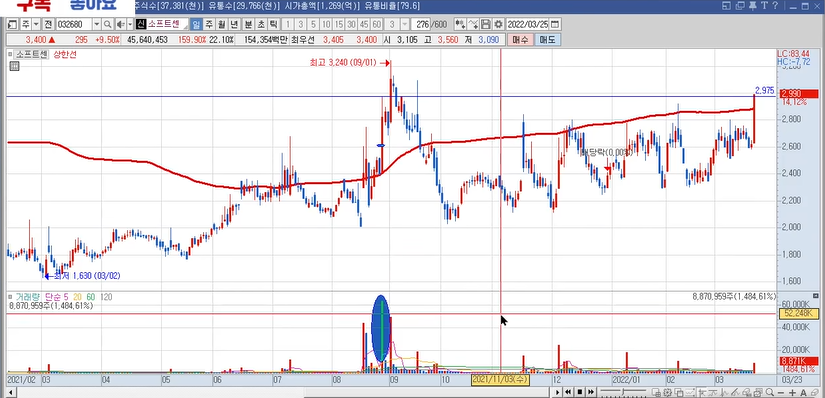Click the grid table icon below 소프트센 label
This screenshot has width=825, height=398.
tap(14, 66)
